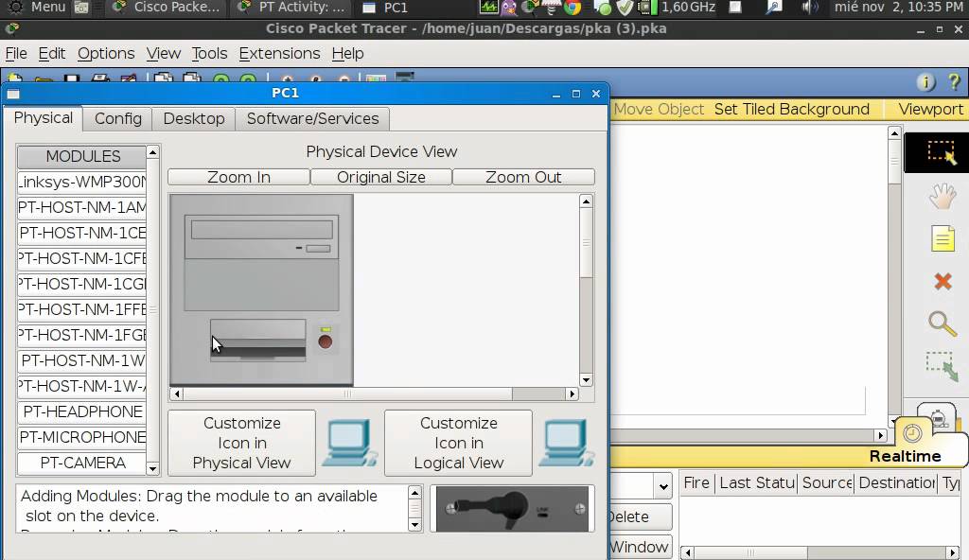This screenshot has height=560, width=969.
Task: Choose the yellow Place Note tool
Action: pyautogui.click(x=943, y=238)
